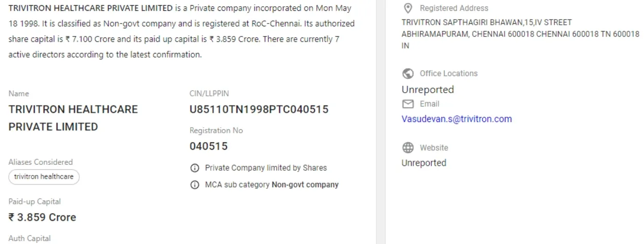This screenshot has width=644, height=244.
Task: Click the registered address text block
Action: click(519, 33)
